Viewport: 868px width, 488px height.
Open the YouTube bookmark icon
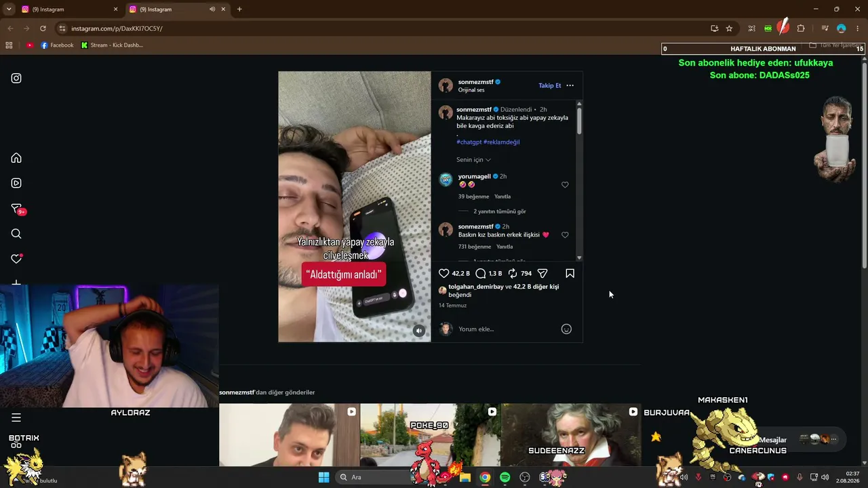click(x=30, y=45)
